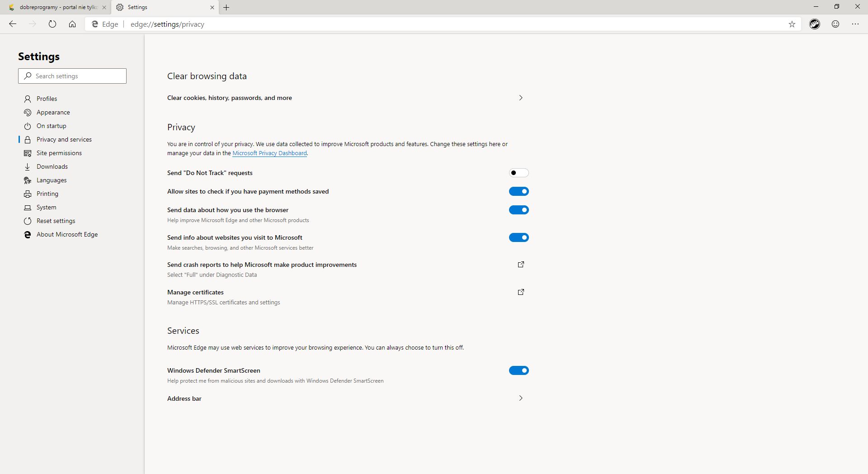Open Manage certificates external link icon

[521, 292]
